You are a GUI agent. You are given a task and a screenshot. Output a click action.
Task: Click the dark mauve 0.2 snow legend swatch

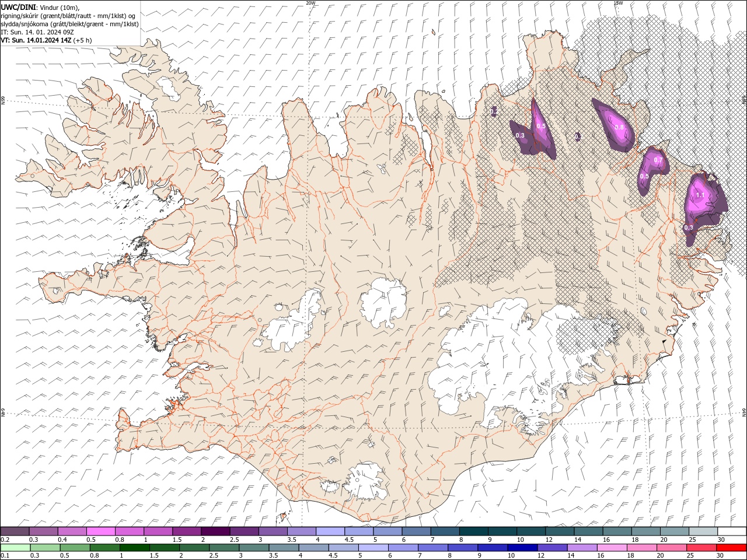click(x=15, y=531)
